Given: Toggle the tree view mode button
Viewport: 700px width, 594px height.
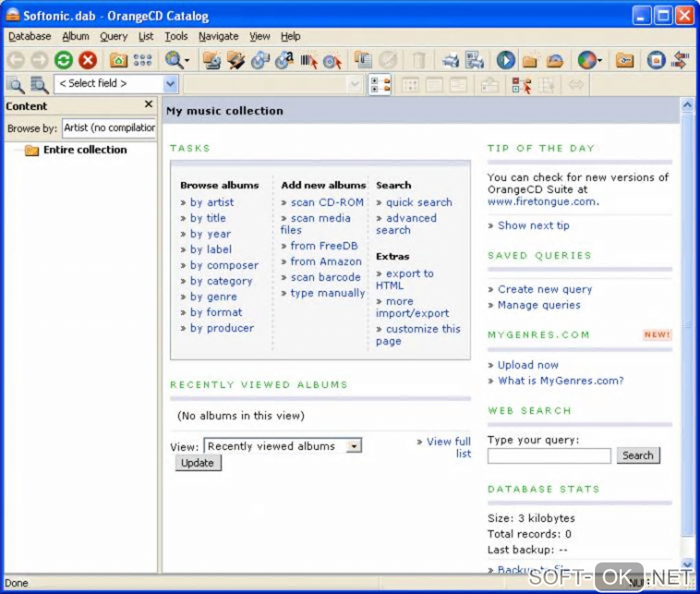Looking at the screenshot, I should (x=380, y=84).
